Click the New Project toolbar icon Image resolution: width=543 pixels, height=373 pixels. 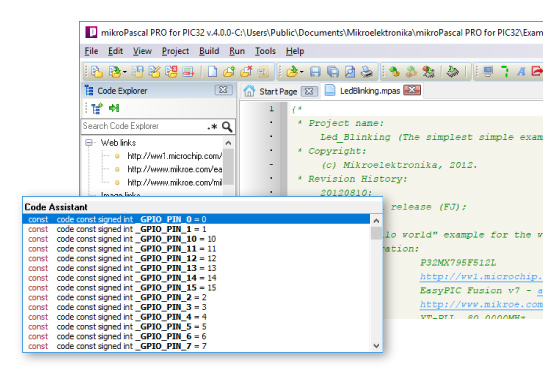97,71
